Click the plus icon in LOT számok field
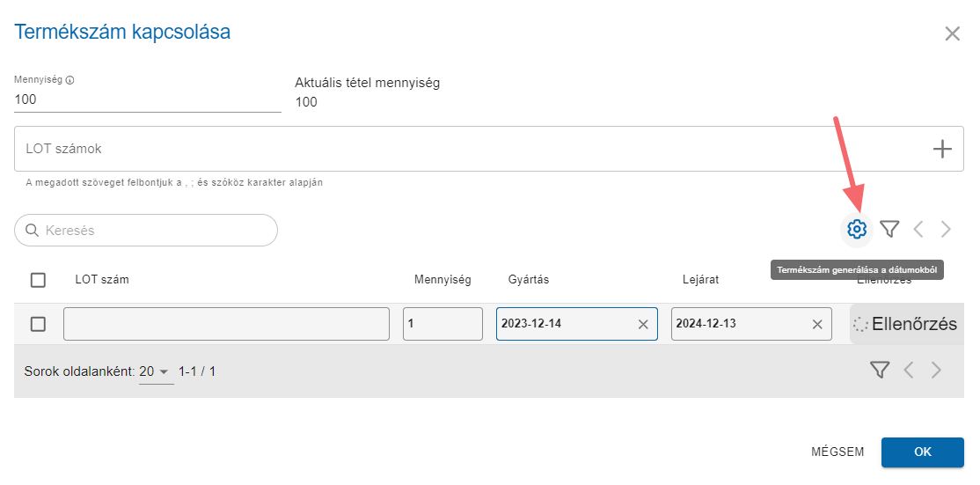Image resolution: width=980 pixels, height=485 pixels. [x=942, y=149]
